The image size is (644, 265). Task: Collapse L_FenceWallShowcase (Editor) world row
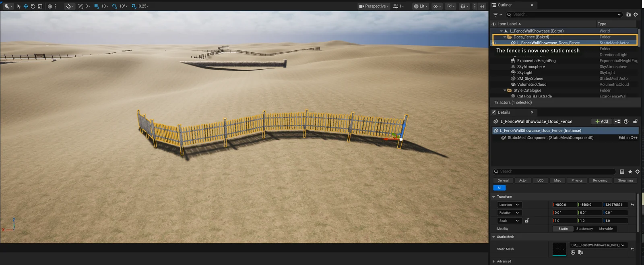point(501,31)
